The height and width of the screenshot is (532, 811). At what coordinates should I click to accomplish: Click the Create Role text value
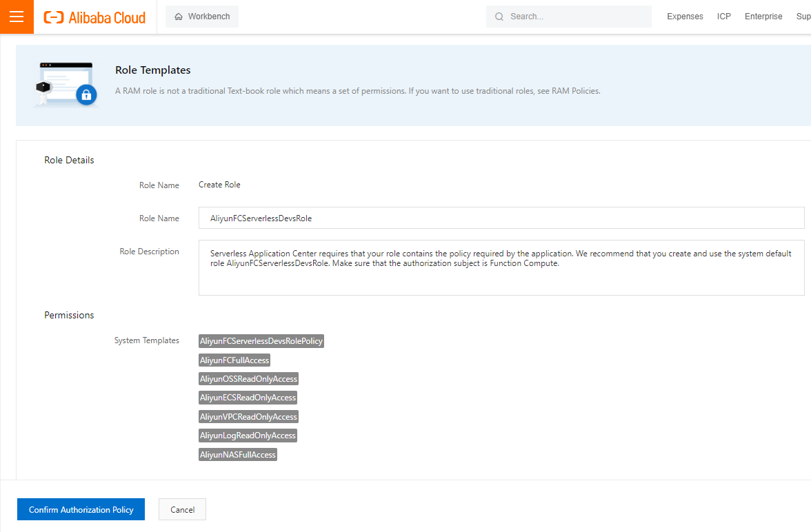(x=219, y=185)
